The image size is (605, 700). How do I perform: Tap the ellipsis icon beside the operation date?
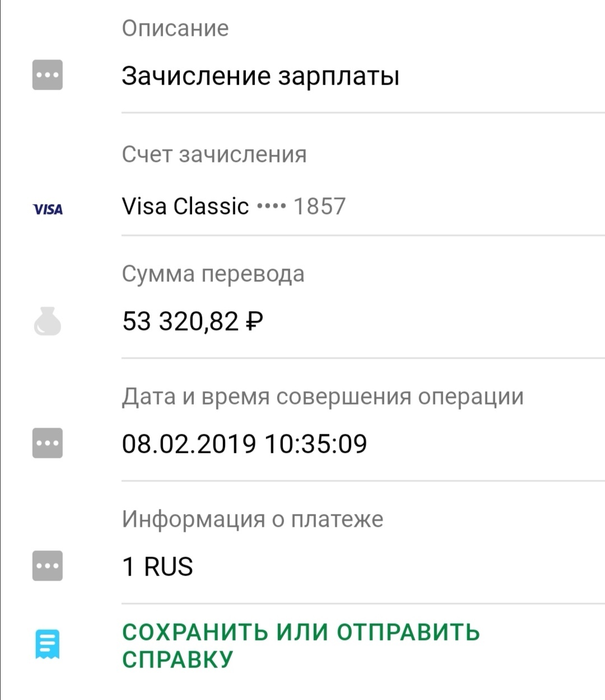pyautogui.click(x=48, y=443)
